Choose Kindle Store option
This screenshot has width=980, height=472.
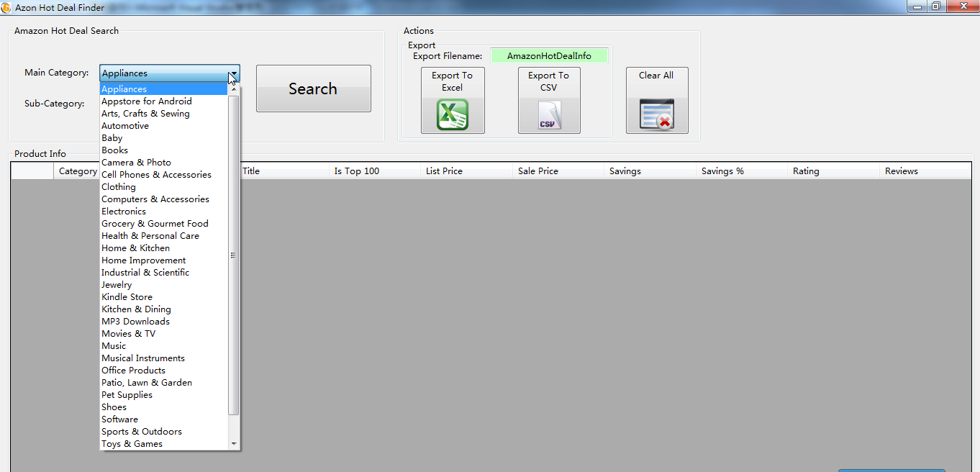(163, 297)
